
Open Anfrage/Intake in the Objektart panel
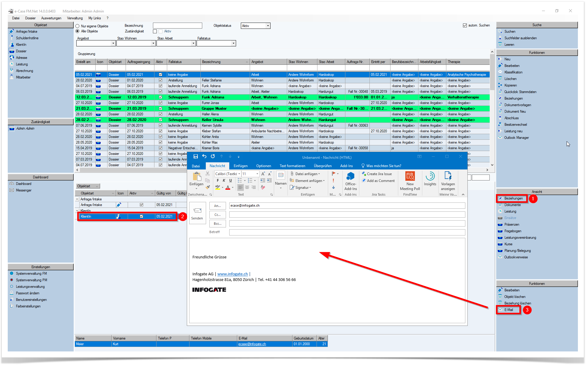point(26,32)
